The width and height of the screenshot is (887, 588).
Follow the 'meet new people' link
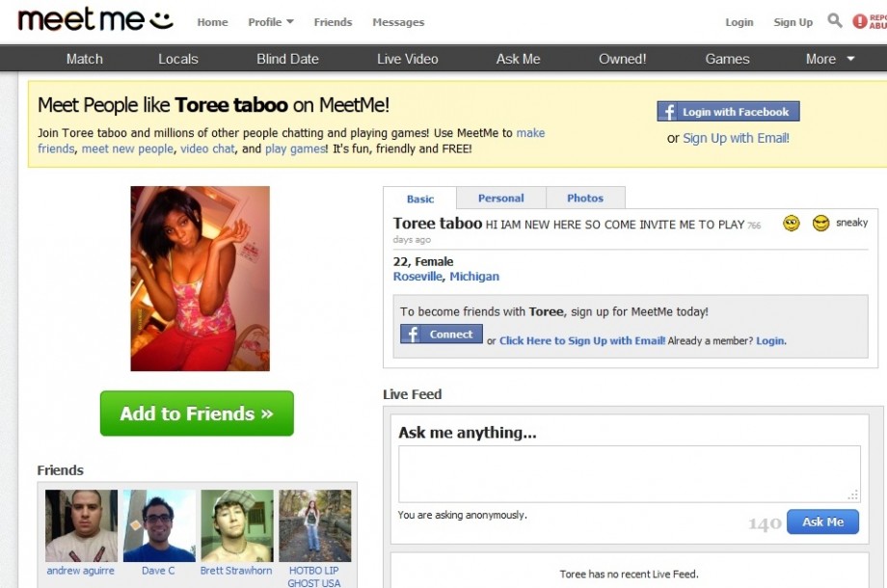point(127,148)
